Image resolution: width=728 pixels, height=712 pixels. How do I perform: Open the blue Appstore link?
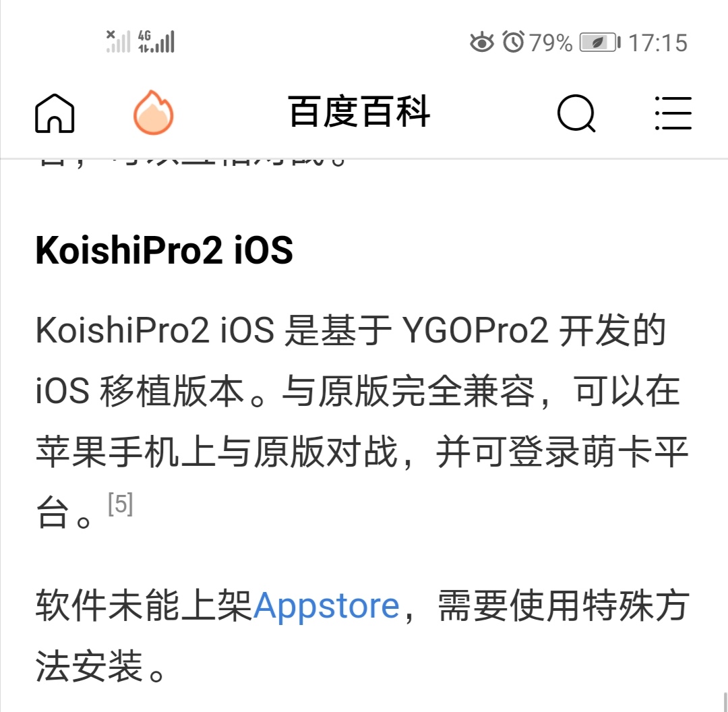point(326,605)
